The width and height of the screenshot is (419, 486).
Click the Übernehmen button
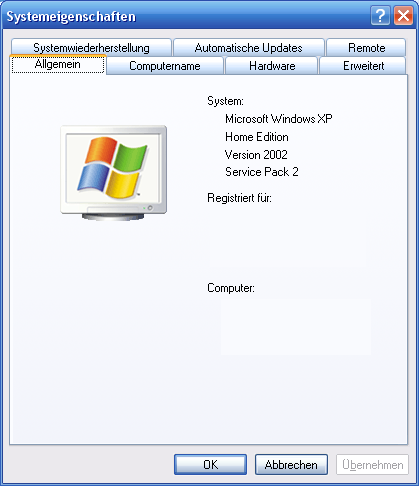click(x=372, y=464)
